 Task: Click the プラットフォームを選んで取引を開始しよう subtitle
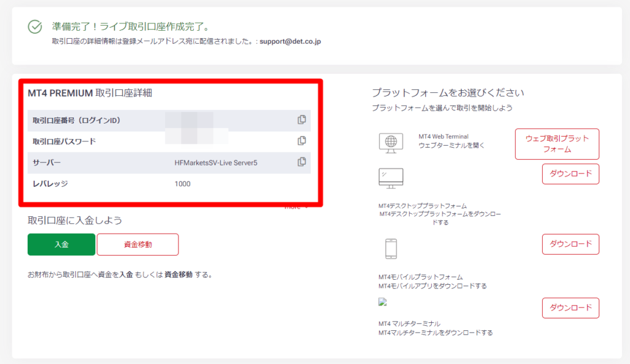(442, 108)
